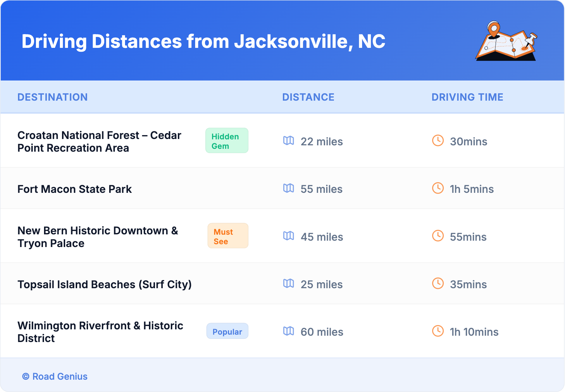Click the clock icon beside 1h 10mins
The width and height of the screenshot is (565, 392).
[x=438, y=331]
